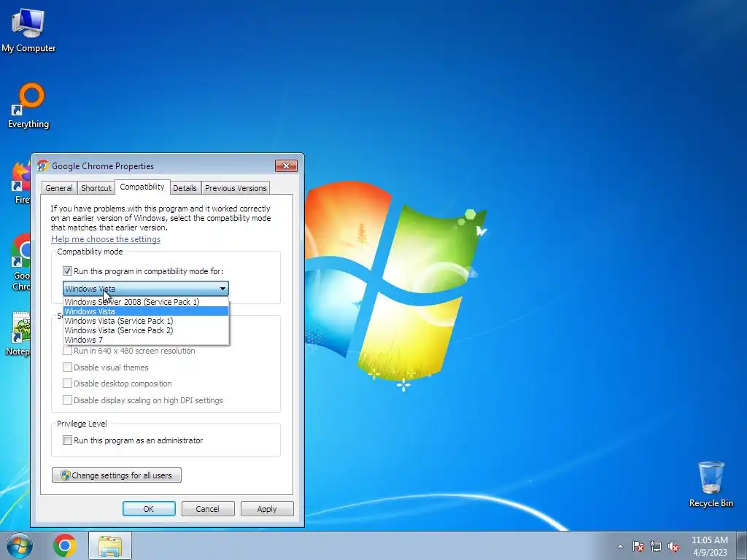This screenshot has width=747, height=560.
Task: Open My Computer desktop icon
Action: coord(28,29)
